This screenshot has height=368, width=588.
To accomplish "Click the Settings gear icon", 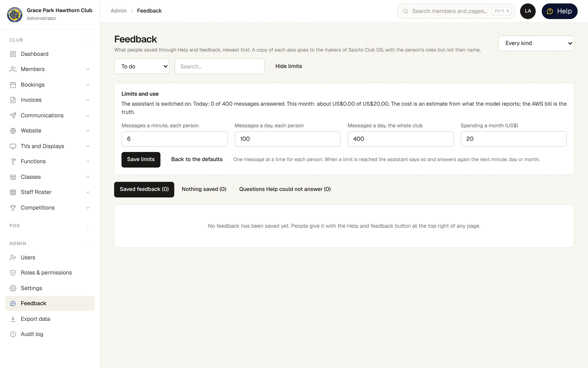I will [13, 288].
